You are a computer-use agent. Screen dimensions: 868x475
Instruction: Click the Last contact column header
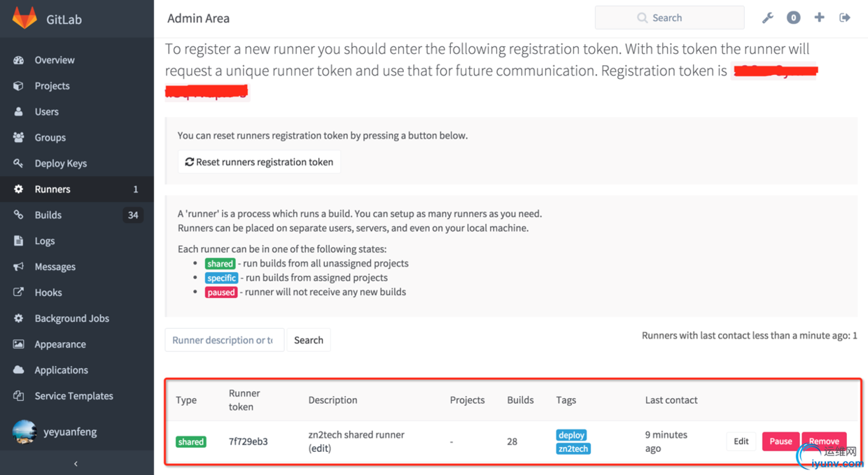pyautogui.click(x=671, y=400)
